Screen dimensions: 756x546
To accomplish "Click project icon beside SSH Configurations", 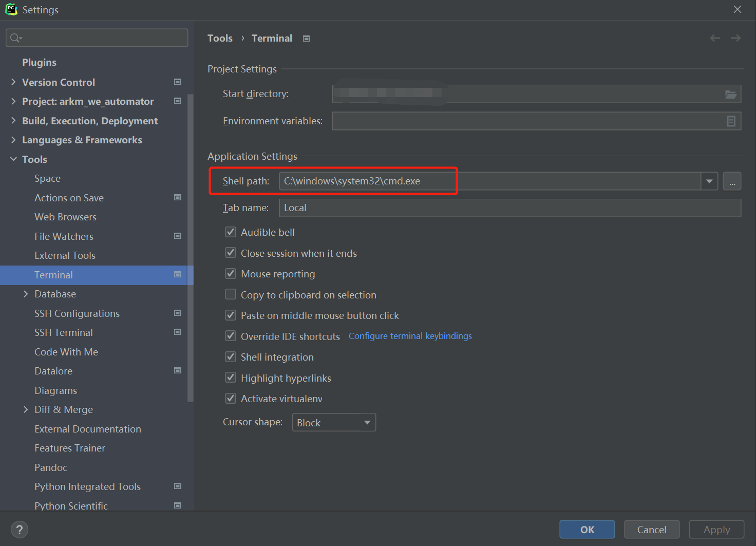I will tap(178, 313).
